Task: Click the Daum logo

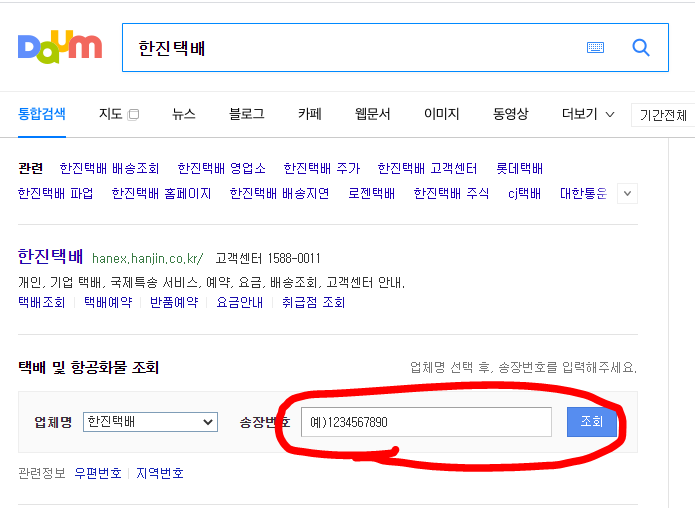Action: pyautogui.click(x=60, y=47)
